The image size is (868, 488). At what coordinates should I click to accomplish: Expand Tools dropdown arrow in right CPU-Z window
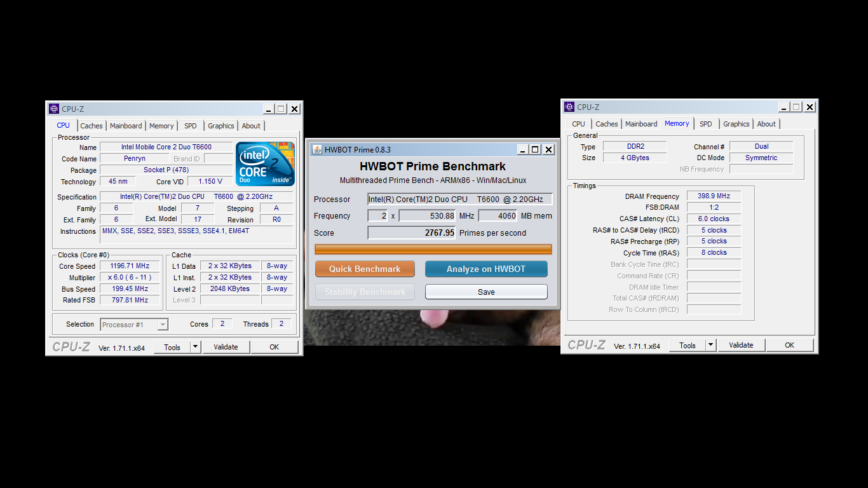click(x=710, y=345)
